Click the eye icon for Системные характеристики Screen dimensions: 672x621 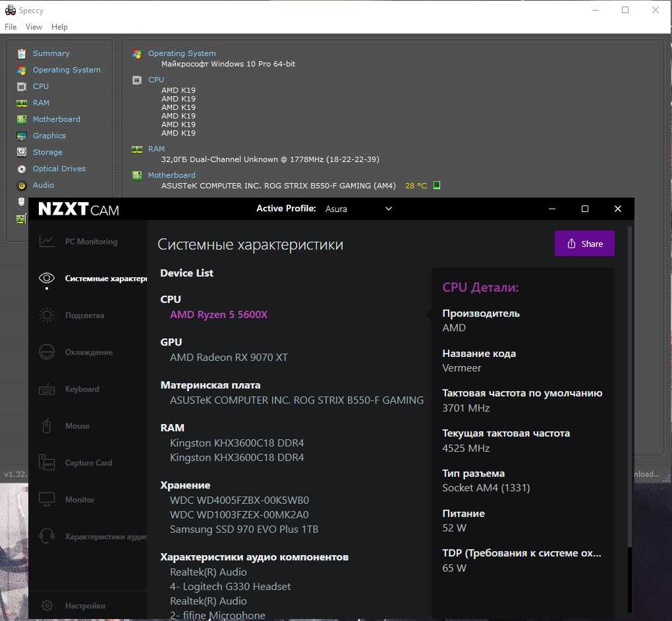[x=47, y=279]
